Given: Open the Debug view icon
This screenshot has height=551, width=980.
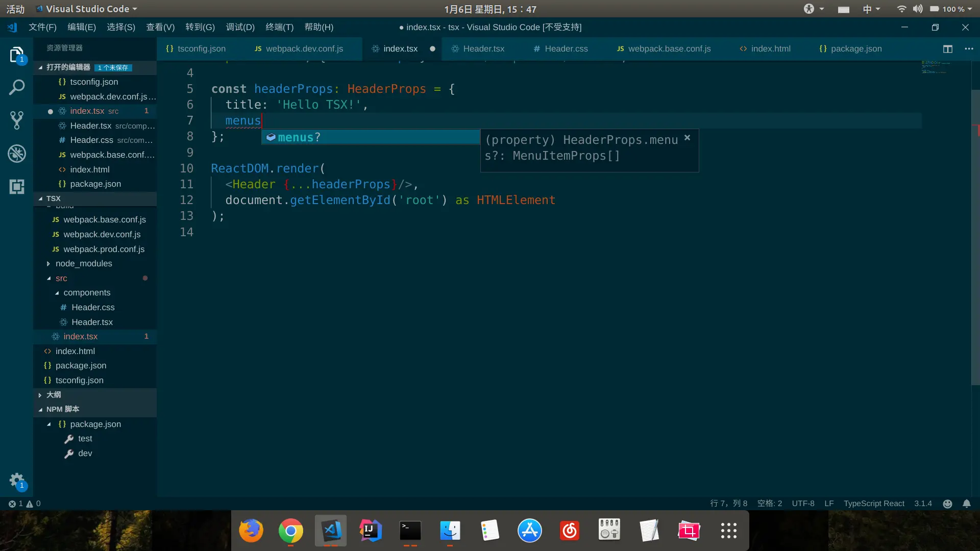Looking at the screenshot, I should coord(17,154).
